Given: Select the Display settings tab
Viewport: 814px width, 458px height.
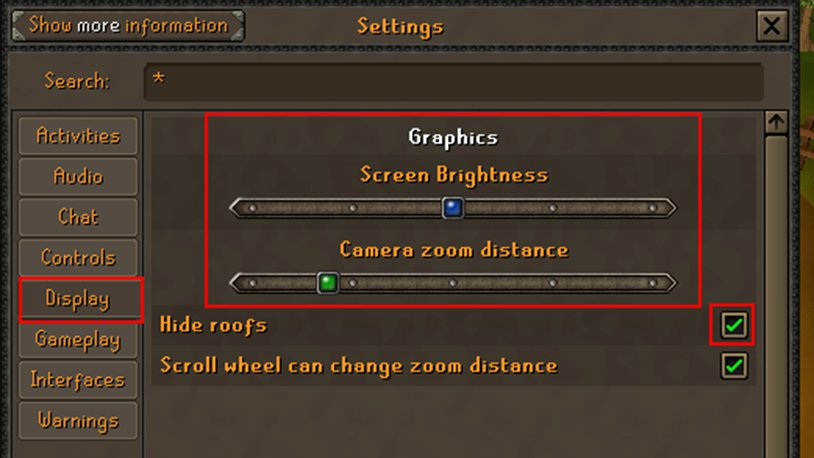Looking at the screenshot, I should pyautogui.click(x=78, y=299).
